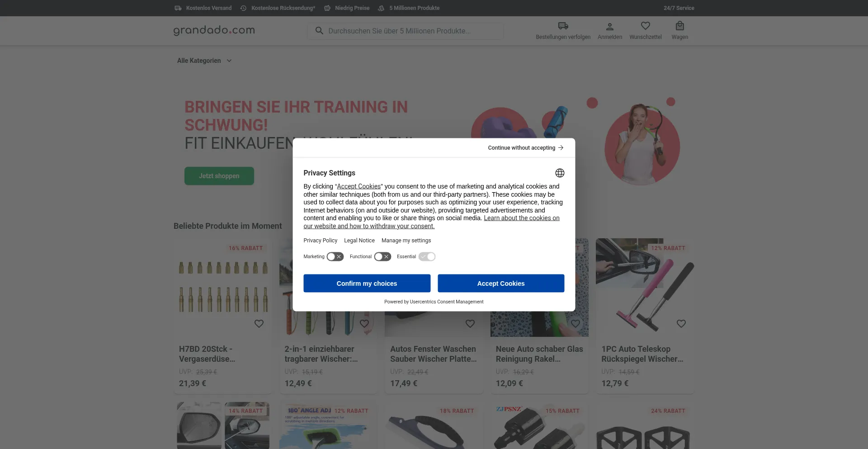Open the Privacy Policy link

(x=320, y=241)
